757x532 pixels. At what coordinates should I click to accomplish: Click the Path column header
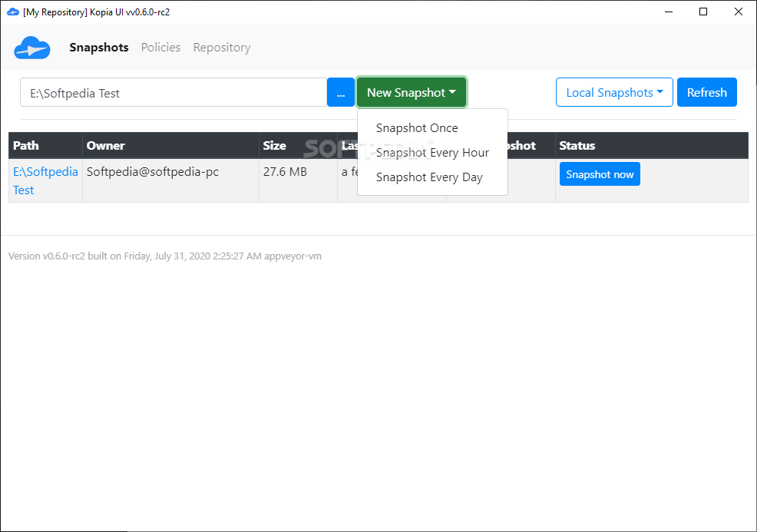25,145
